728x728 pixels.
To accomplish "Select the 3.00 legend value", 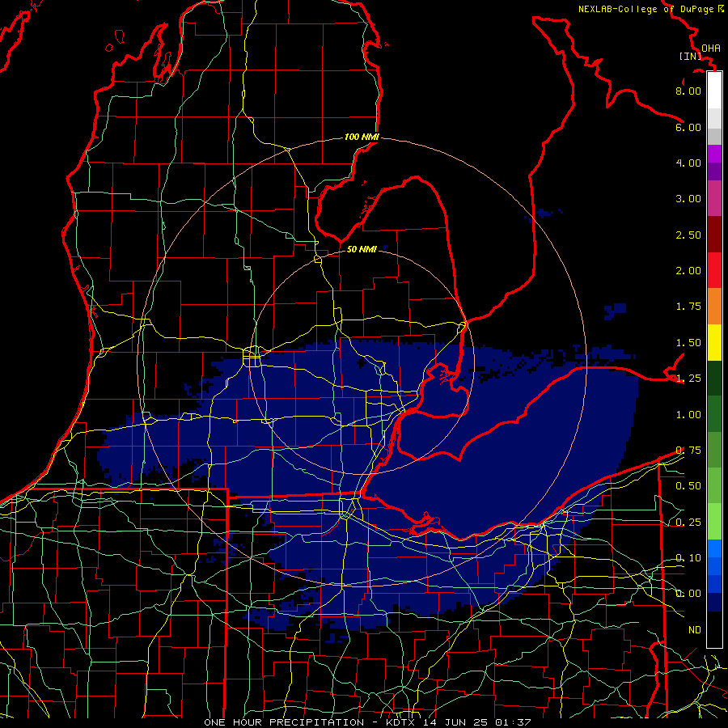I will tap(688, 199).
